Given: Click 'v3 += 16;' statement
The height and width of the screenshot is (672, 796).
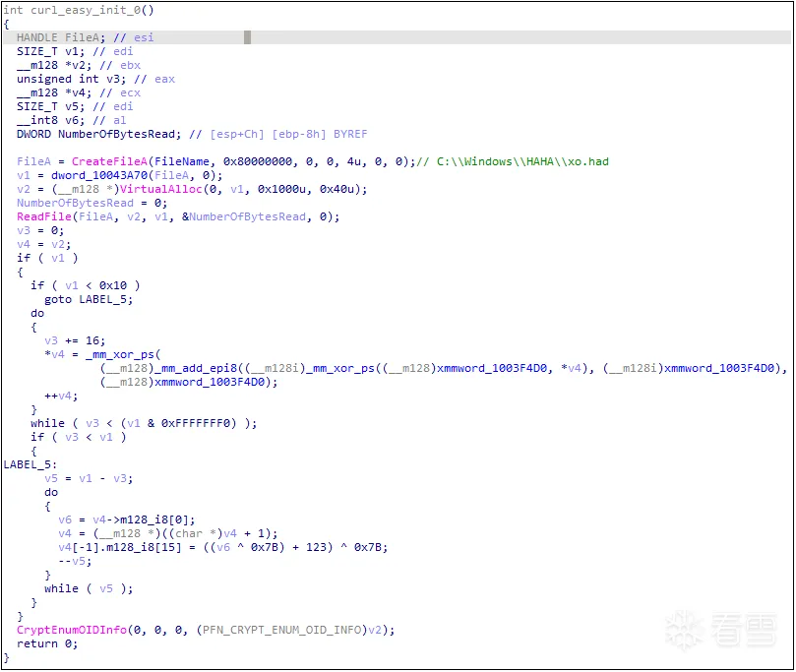Looking at the screenshot, I should (x=75, y=340).
